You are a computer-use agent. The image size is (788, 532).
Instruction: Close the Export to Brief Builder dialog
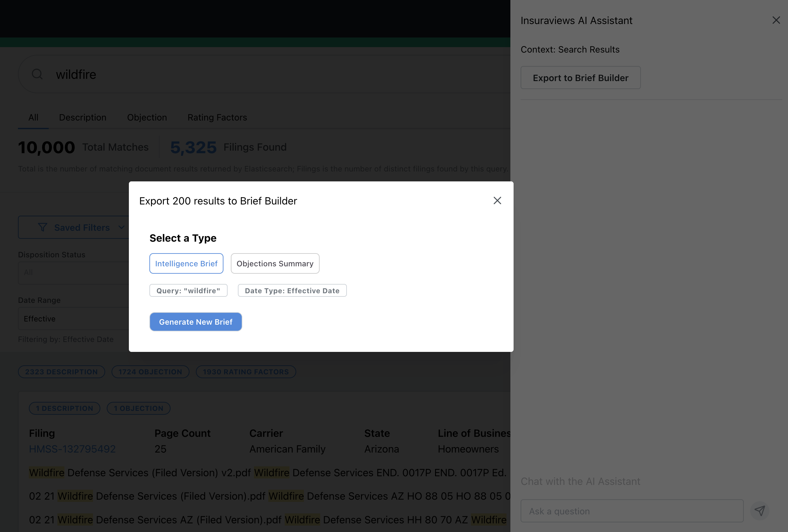[497, 201]
